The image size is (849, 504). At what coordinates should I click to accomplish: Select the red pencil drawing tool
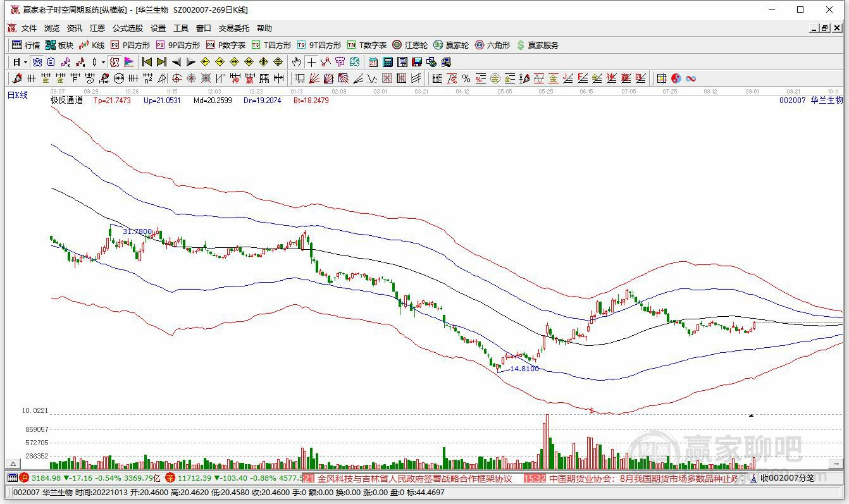17,78
